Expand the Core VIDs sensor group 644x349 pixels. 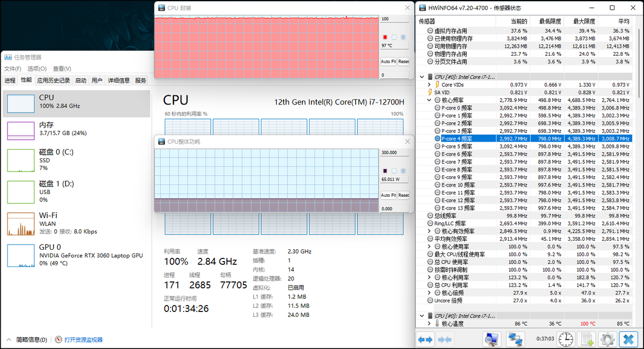429,84
